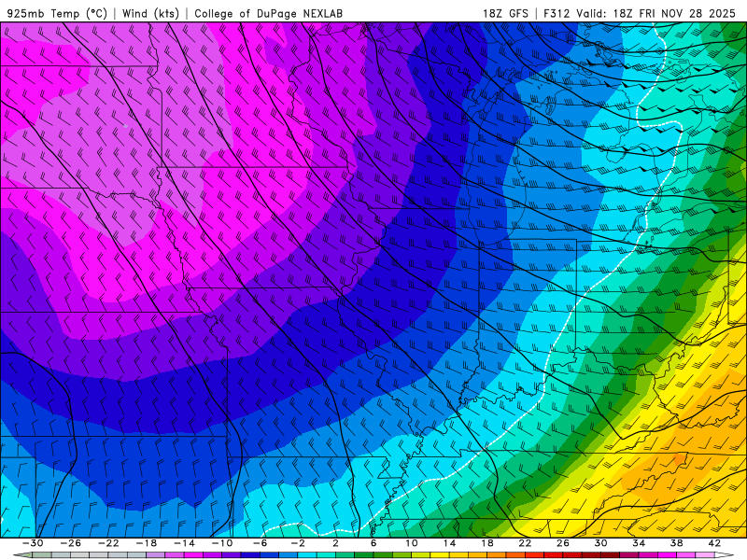Click the 42 colorbar scale label
This screenshot has width=747, height=560.
pos(714,543)
